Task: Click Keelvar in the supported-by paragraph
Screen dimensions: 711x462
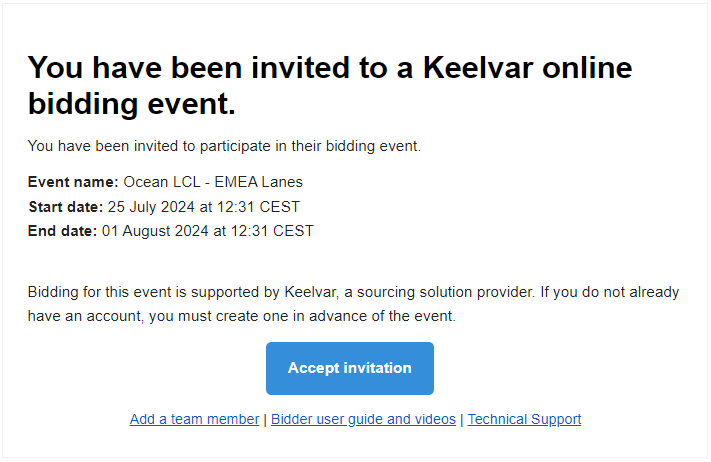Action: (311, 292)
